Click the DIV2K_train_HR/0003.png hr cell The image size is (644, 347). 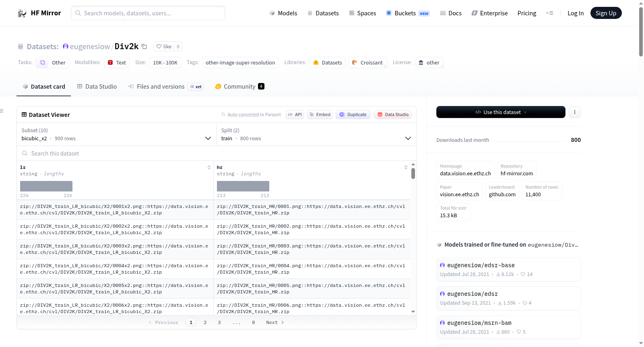312,249
